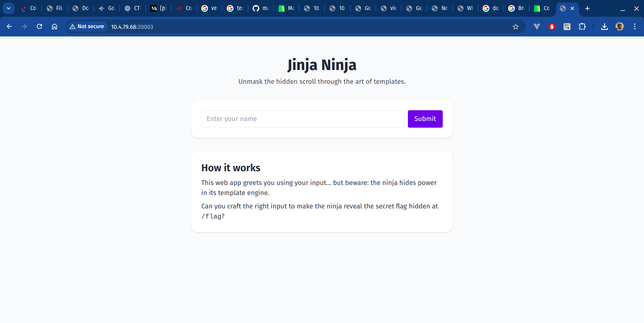The width and height of the screenshot is (644, 323).
Task: Open the browser three-dot menu
Action: point(635,26)
